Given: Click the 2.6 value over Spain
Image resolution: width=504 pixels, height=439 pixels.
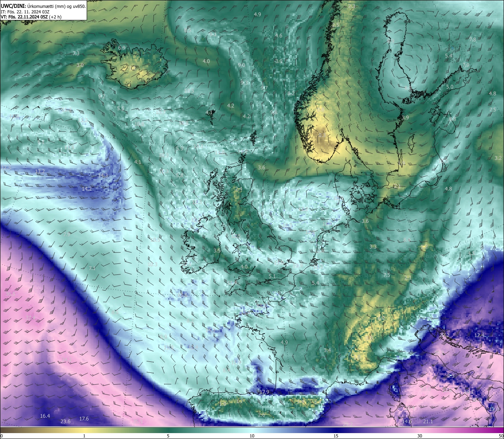Looking at the screenshot, I should pos(261,415).
